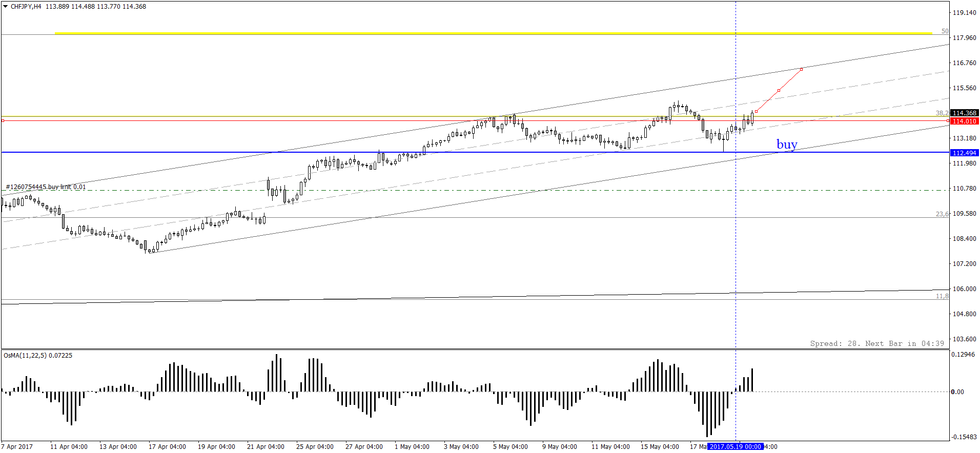The height and width of the screenshot is (453, 980).
Task: Click the 117.960 price on the scale
Action: pos(964,37)
